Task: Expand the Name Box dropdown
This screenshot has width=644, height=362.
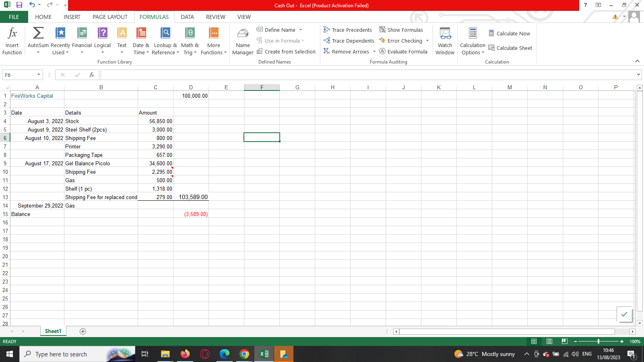Action: [x=39, y=75]
